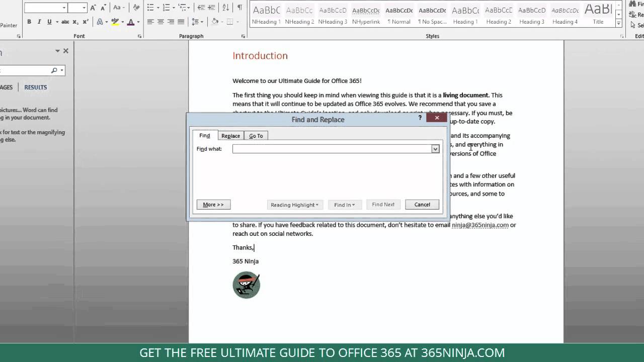The width and height of the screenshot is (644, 362).
Task: Click the Shading paint bucket
Action: pos(215,22)
